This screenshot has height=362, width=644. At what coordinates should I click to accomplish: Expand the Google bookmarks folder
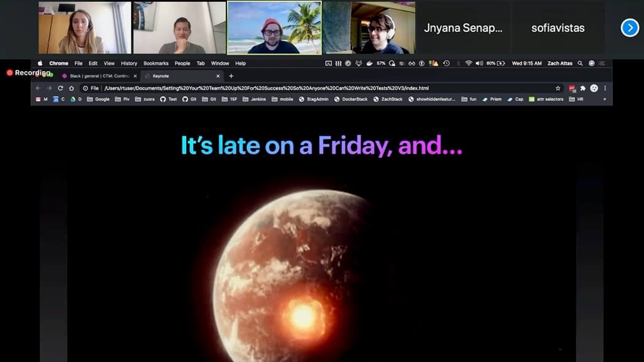coord(98,99)
